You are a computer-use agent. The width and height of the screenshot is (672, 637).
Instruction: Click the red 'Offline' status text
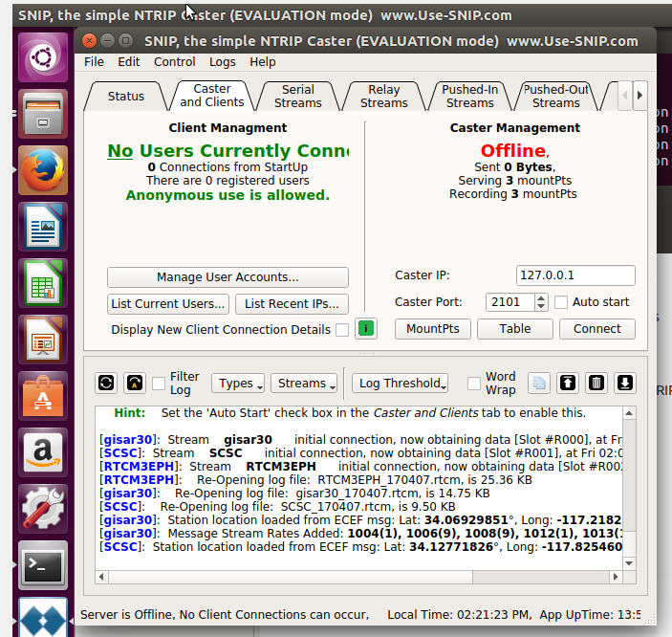512,150
